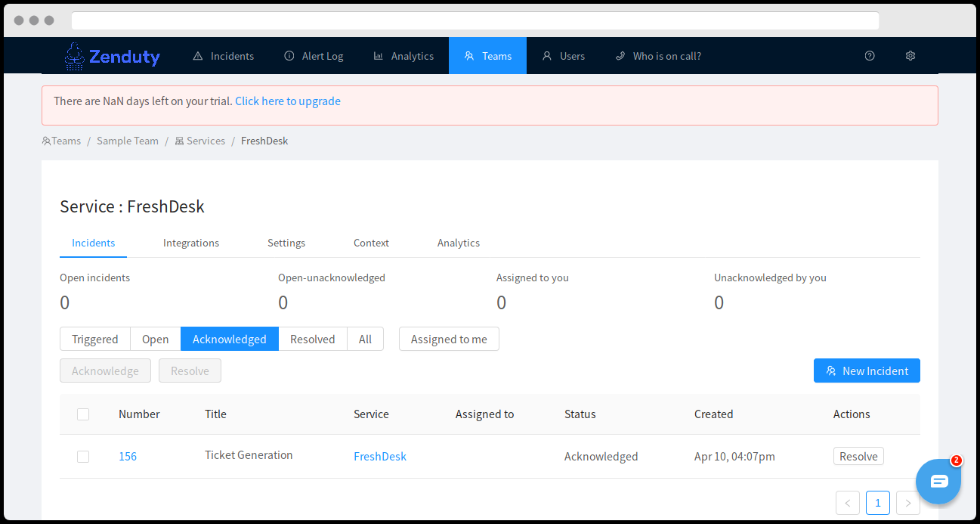Viewport: 980px width, 524px height.
Task: Click the browser address bar
Action: coord(475,20)
